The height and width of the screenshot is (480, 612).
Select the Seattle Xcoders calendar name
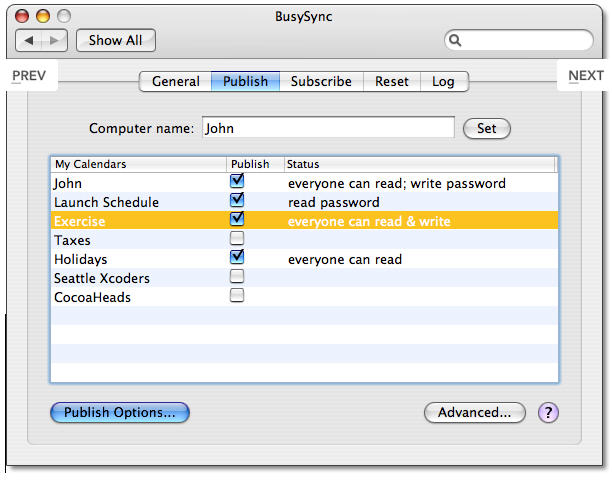pos(102,278)
